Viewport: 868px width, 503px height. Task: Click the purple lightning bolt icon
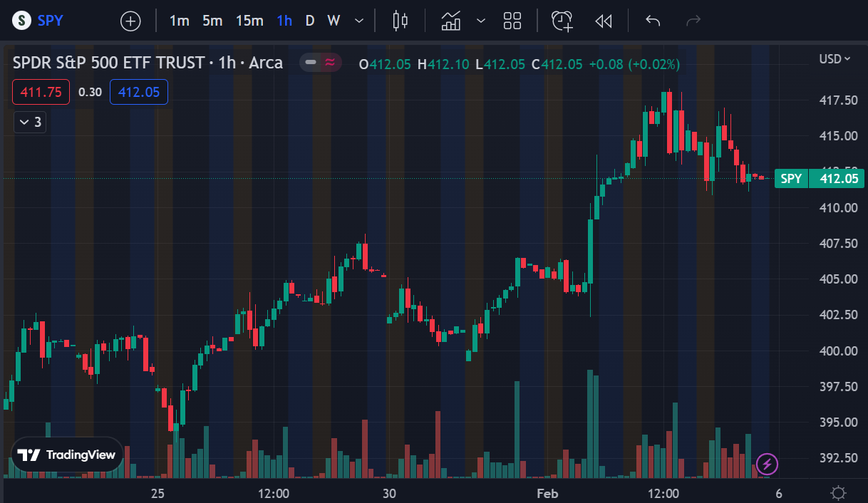(768, 465)
